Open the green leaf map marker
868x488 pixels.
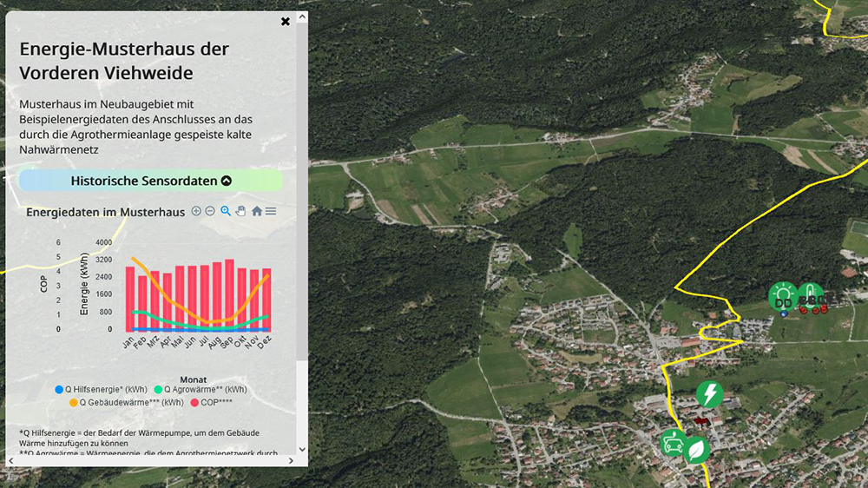(696, 450)
